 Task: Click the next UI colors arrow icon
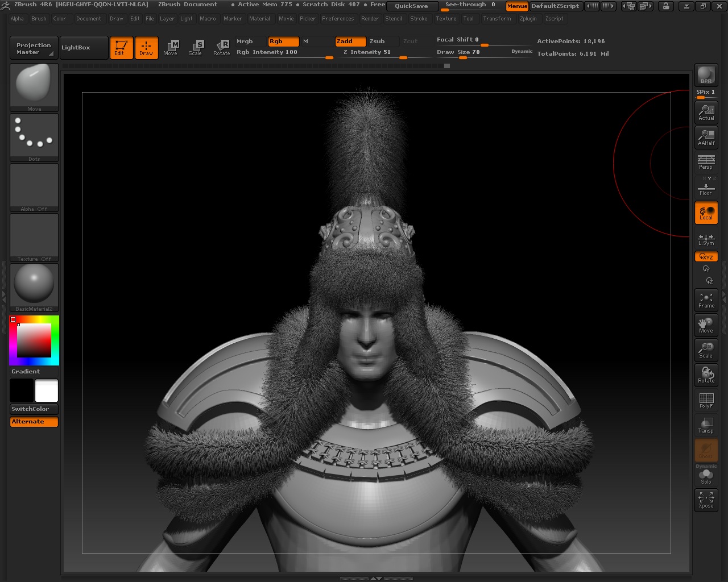608,6
